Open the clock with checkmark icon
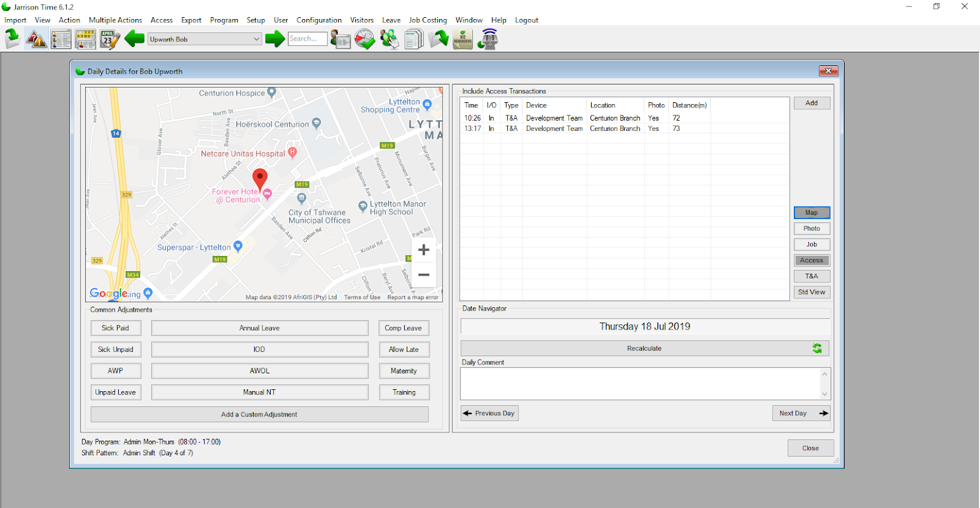The image size is (980, 508). click(365, 39)
